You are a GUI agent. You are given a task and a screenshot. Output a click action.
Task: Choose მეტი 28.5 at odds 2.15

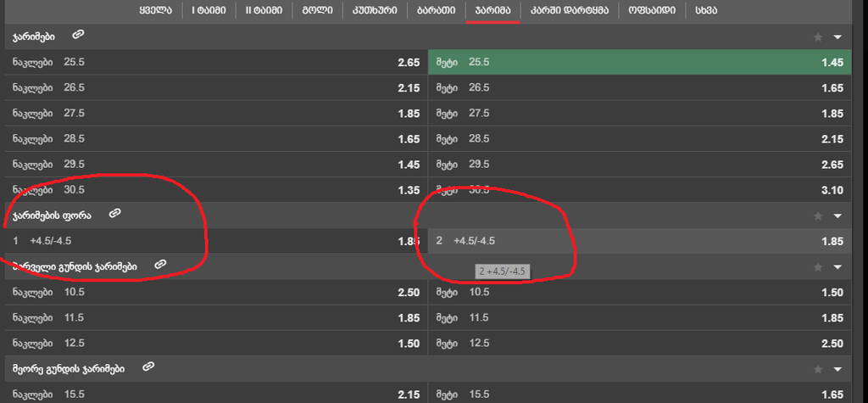tap(640, 138)
